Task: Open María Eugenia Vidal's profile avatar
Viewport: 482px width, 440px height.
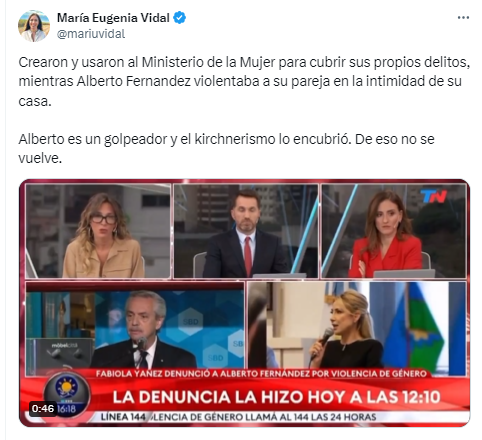Action: tap(34, 26)
